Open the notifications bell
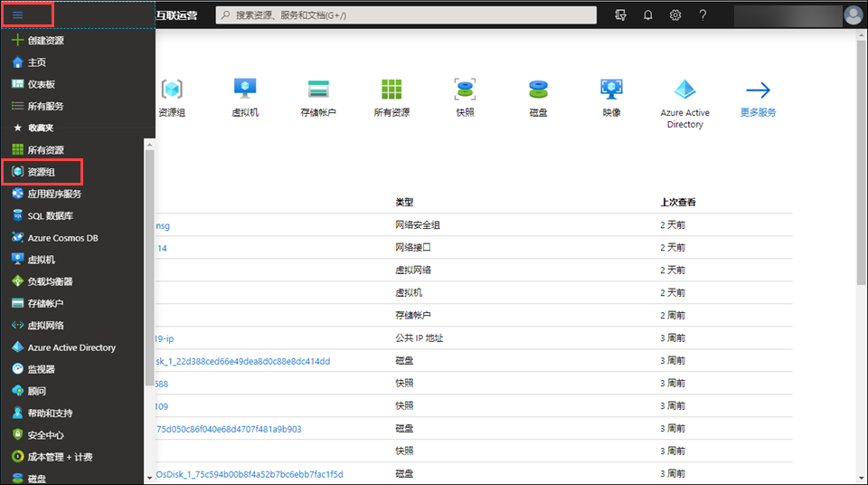Screen dimensions: 868x485 (x=647, y=15)
